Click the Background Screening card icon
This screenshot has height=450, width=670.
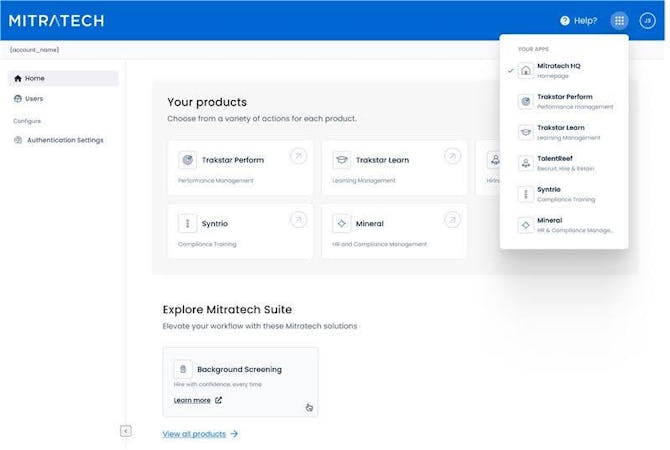[x=183, y=369]
